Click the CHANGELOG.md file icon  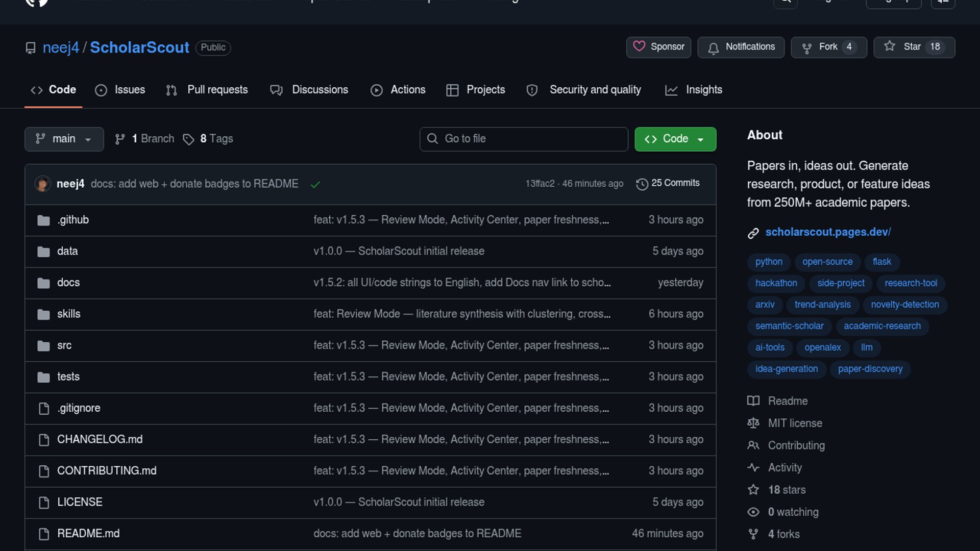pos(44,440)
